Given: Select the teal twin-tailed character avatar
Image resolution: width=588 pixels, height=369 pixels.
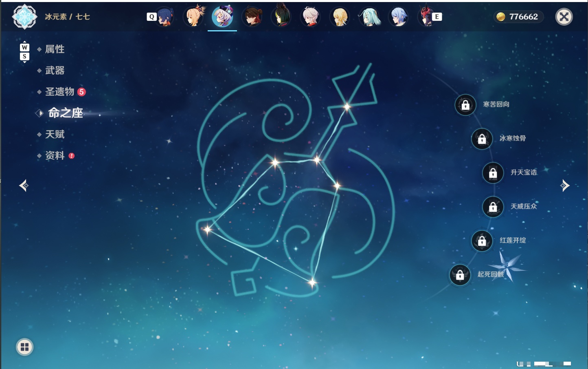Looking at the screenshot, I should tap(369, 17).
